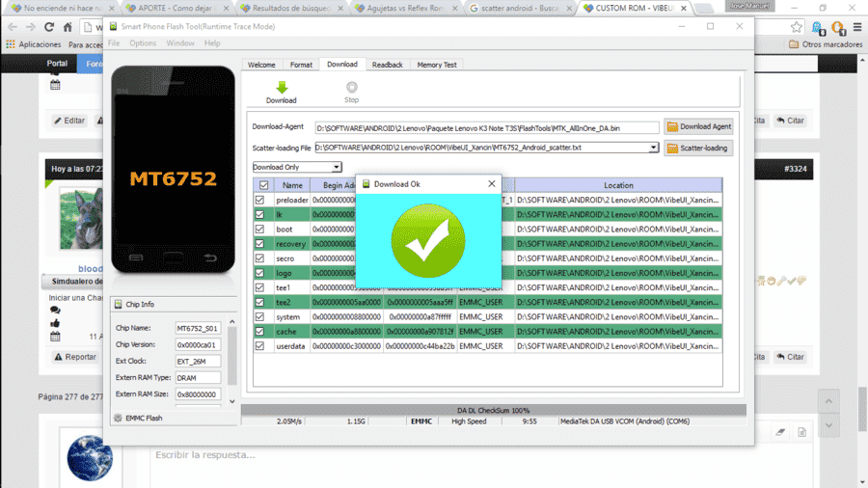Click the Name column header
The width and height of the screenshot is (868, 488).
pyautogui.click(x=291, y=185)
